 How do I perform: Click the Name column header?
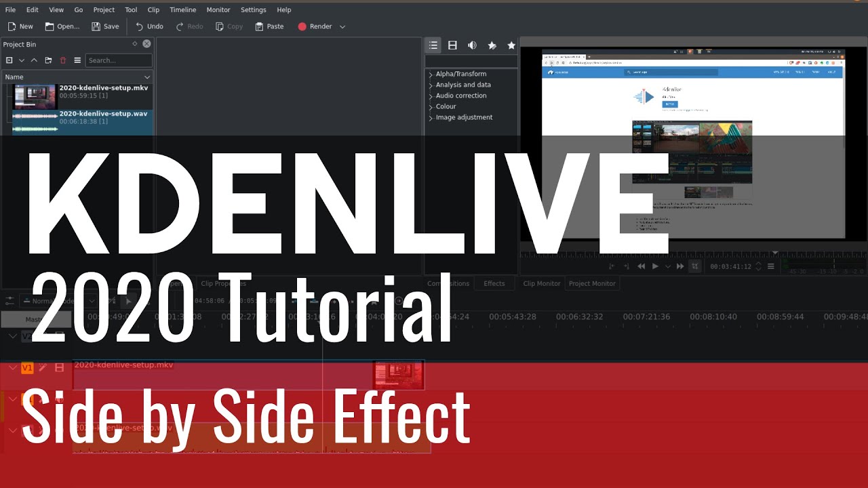coord(77,77)
